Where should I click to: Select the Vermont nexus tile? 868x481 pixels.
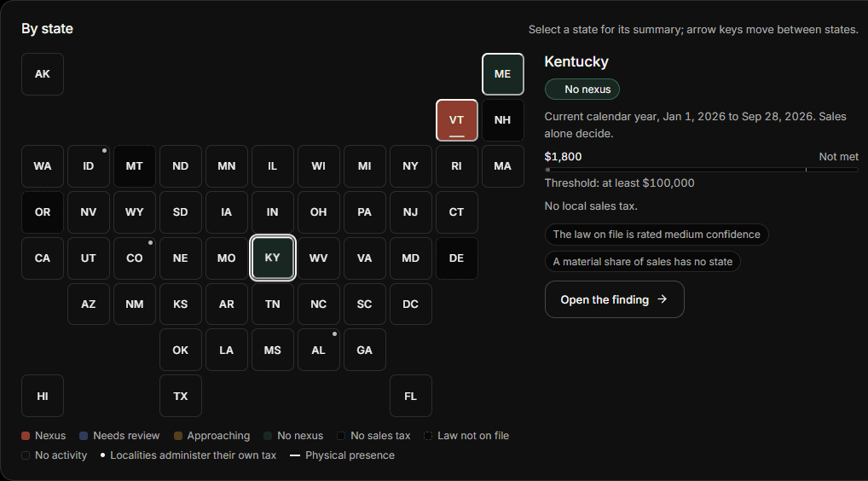coord(457,120)
